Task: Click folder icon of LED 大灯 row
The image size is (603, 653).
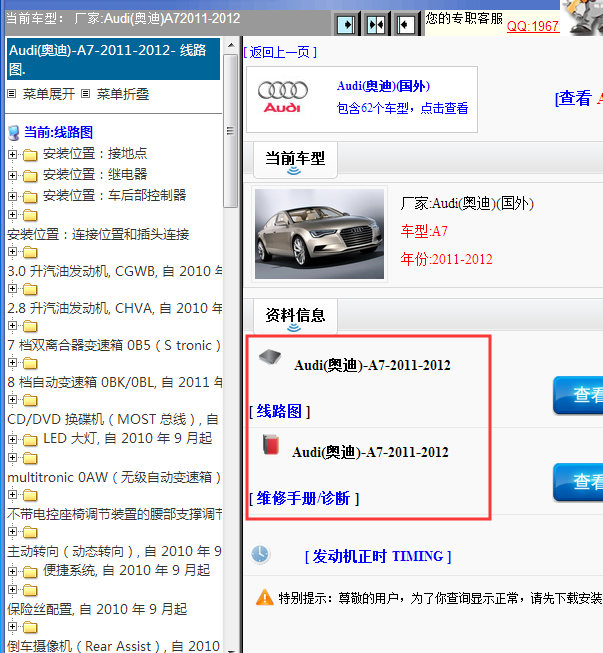Action: point(30,440)
